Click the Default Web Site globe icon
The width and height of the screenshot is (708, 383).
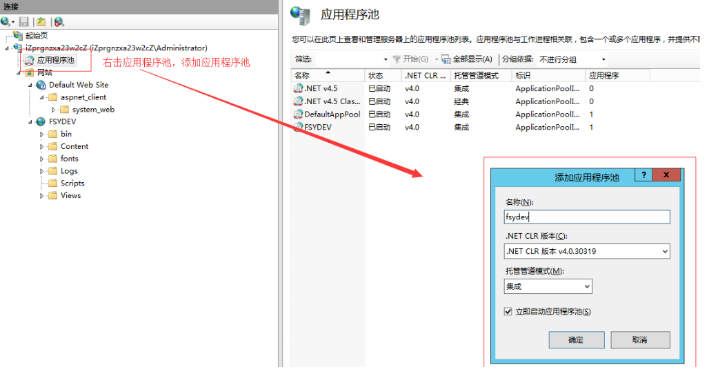tap(41, 84)
